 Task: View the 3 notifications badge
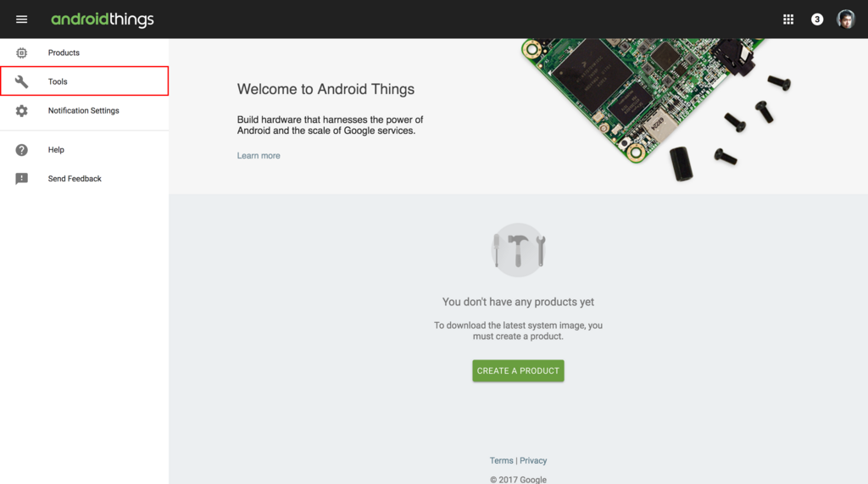point(817,19)
